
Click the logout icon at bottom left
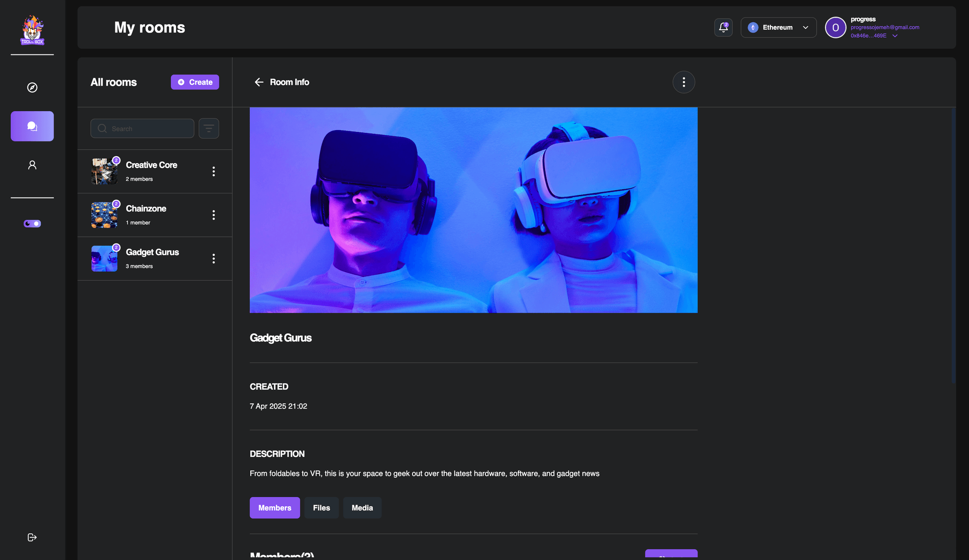[x=32, y=537]
